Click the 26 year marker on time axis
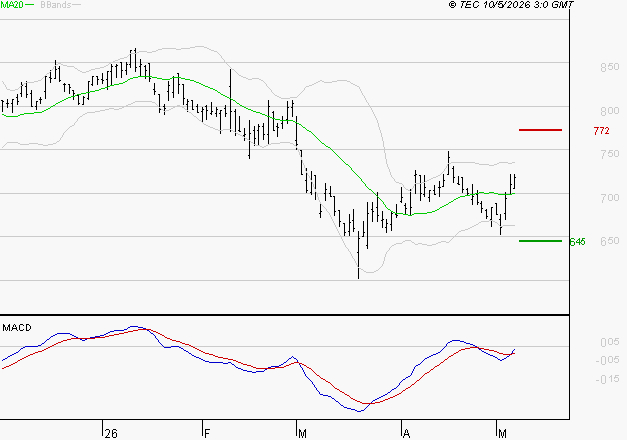Viewport: 627px width, 440px height. pyautogui.click(x=111, y=433)
